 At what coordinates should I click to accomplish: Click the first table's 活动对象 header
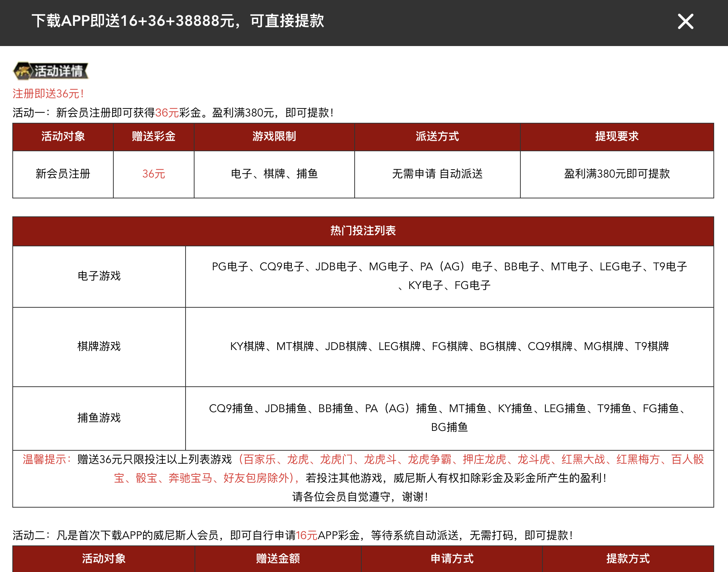tap(63, 137)
